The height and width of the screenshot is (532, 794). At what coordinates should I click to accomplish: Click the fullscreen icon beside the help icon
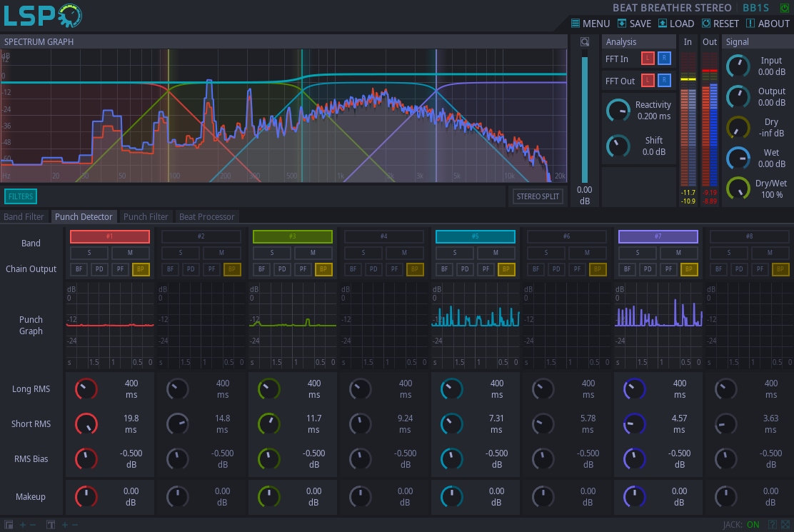(785, 525)
